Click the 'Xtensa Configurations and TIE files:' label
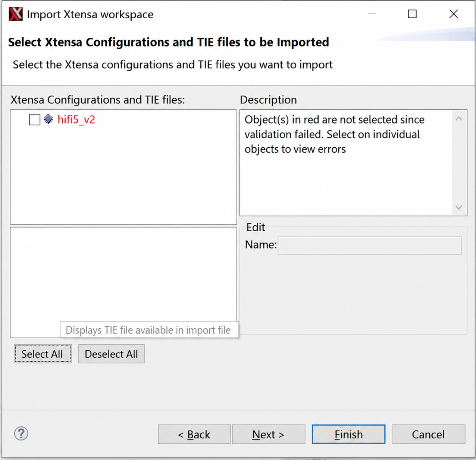Screen dimensions: 476x460 [x=98, y=100]
